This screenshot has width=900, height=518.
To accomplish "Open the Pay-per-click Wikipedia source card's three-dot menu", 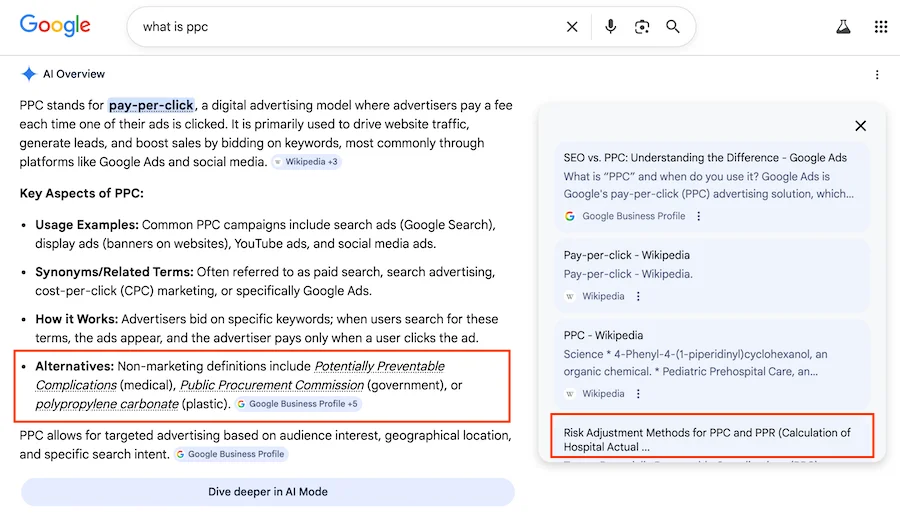I will coord(638,296).
